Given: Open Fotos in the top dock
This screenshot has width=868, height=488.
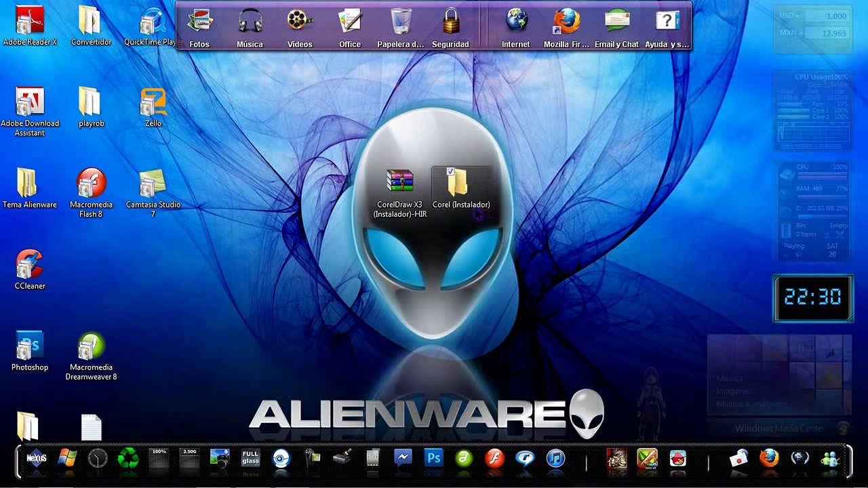Looking at the screenshot, I should click(x=199, y=28).
